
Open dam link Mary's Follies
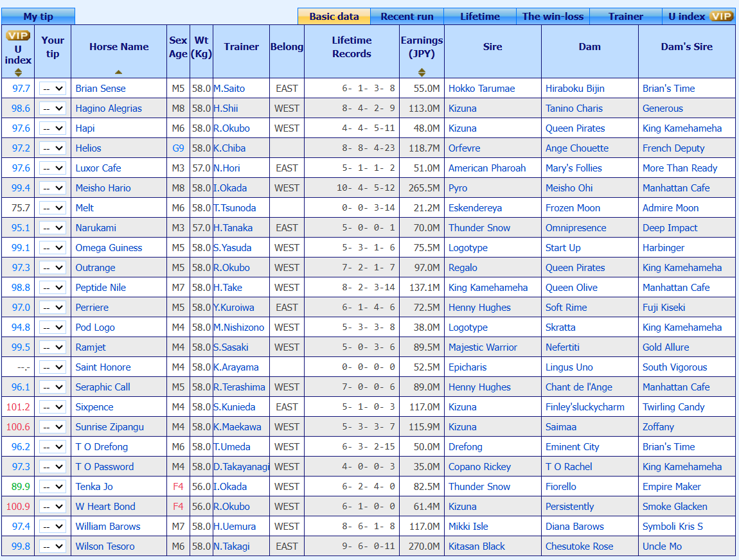point(574,168)
